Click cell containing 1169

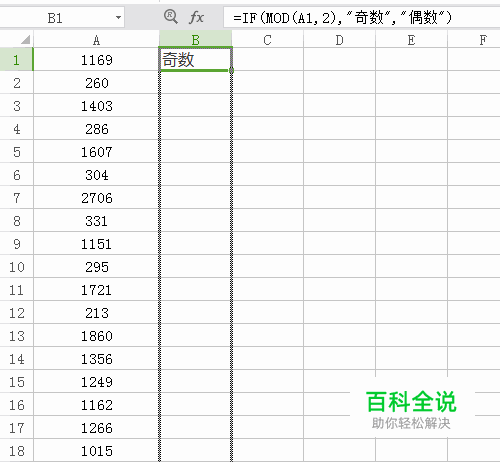(96, 59)
